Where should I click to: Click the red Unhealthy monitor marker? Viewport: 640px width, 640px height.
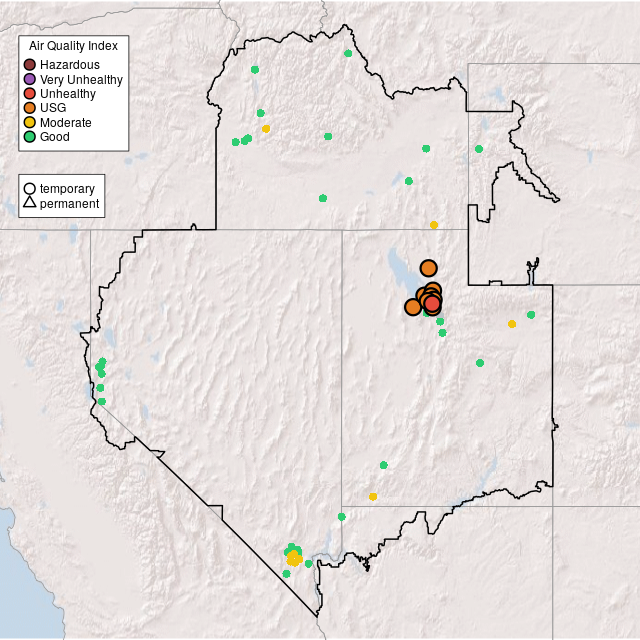point(432,303)
